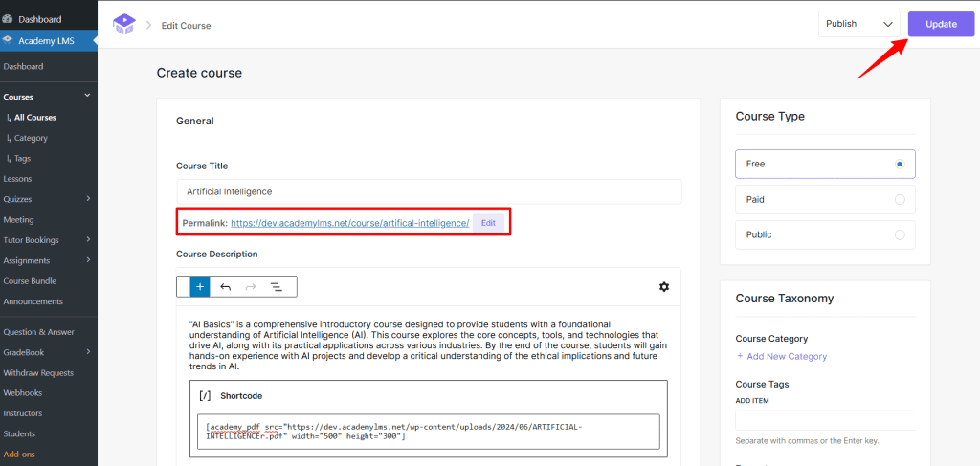
Task: Open the editor settings gear icon
Action: click(664, 286)
